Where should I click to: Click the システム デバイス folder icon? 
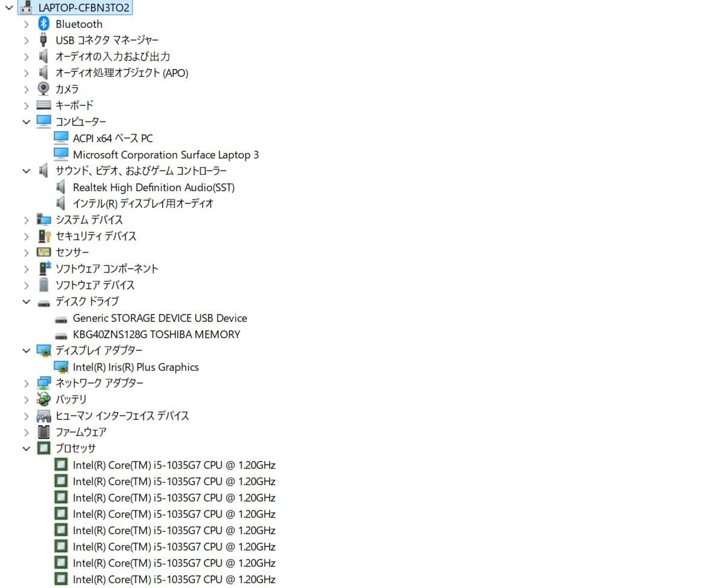click(x=44, y=220)
